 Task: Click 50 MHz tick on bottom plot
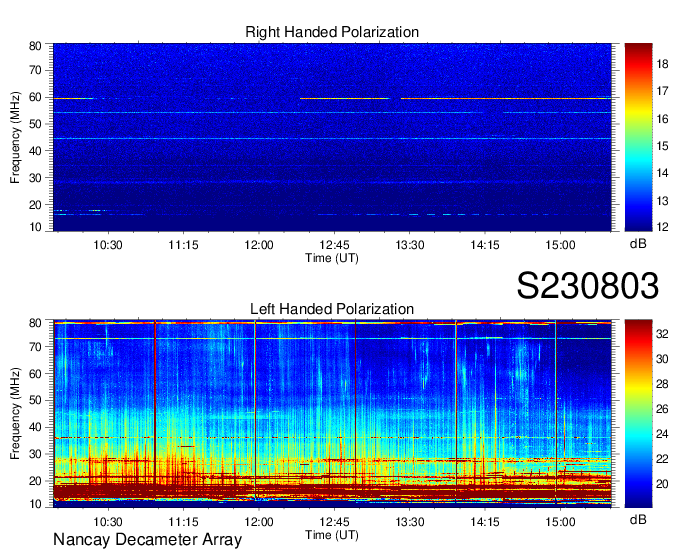pyautogui.click(x=35, y=400)
